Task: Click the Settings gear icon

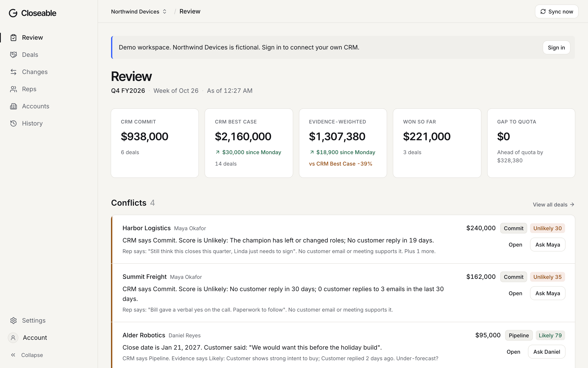Action: [x=14, y=321]
